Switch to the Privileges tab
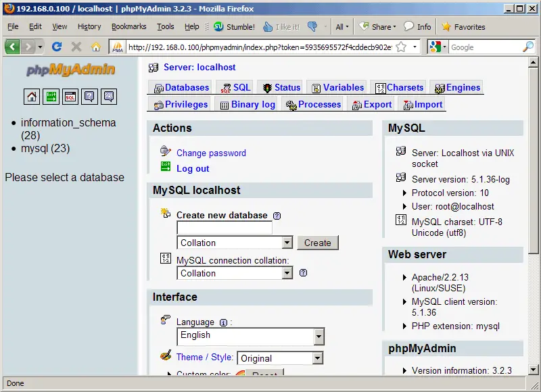Screen dimensions: 541x392 point(181,105)
